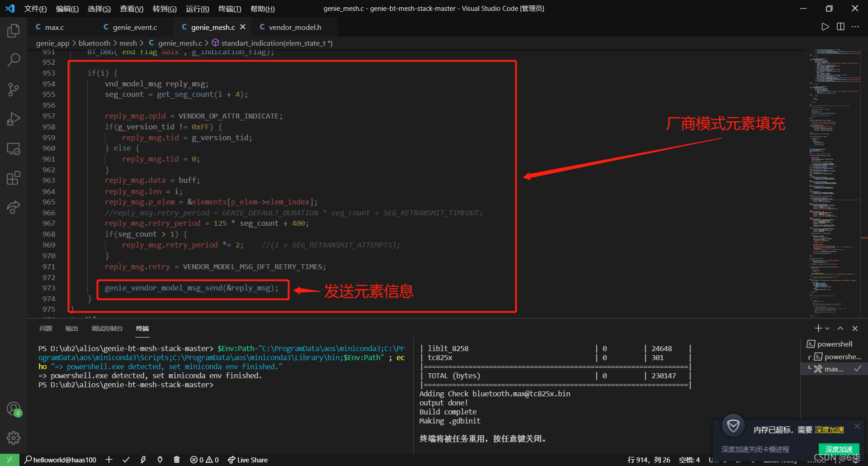Click helloworld@haas100 target in status bar
The width and height of the screenshot is (868, 466).
(60, 460)
